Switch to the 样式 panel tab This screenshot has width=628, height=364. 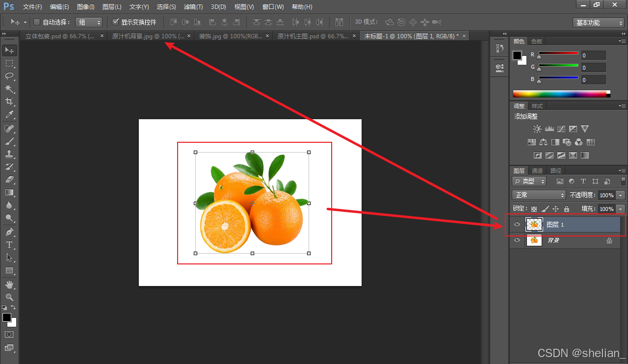pos(537,105)
